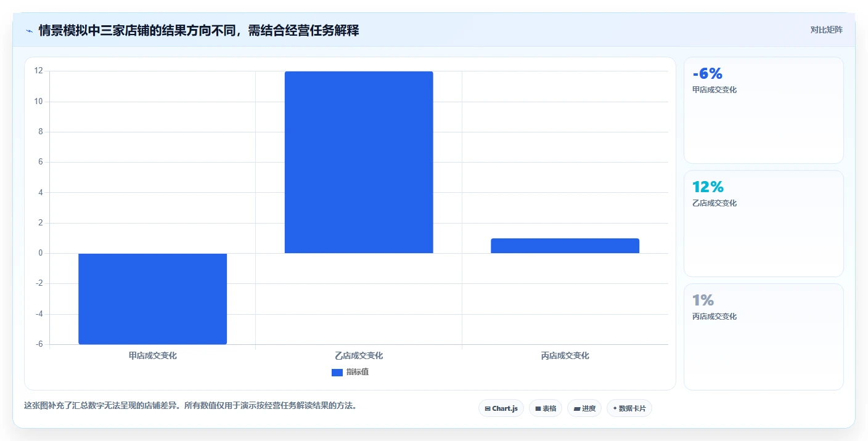Image resolution: width=868 pixels, height=441 pixels.
Task: Select the Chart.js tag chip
Action: (x=501, y=408)
